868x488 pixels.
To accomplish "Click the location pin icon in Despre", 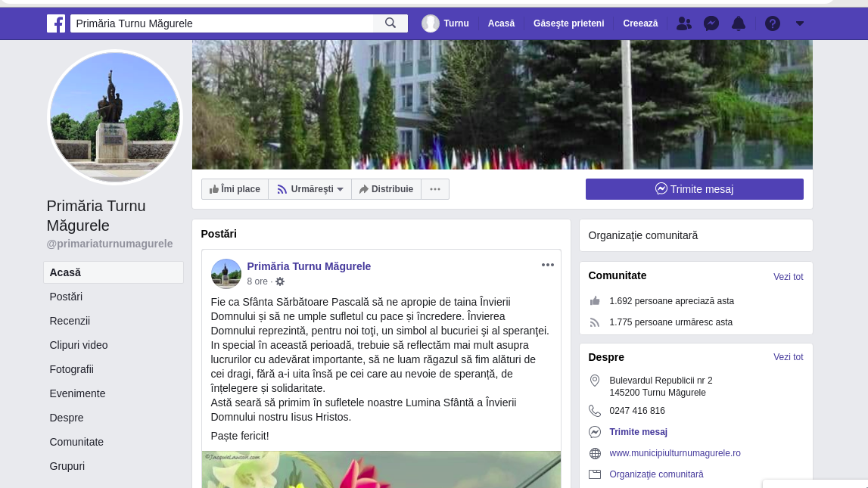I will (595, 381).
